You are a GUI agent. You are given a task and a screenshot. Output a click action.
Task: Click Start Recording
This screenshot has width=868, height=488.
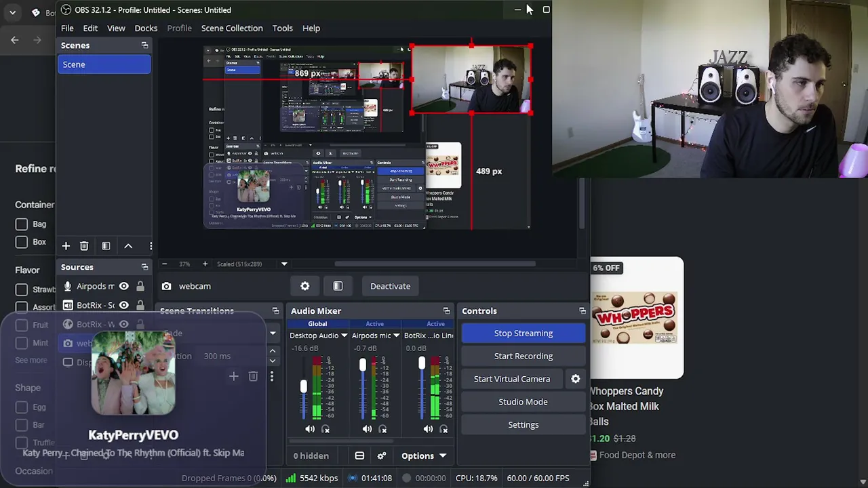coord(524,356)
